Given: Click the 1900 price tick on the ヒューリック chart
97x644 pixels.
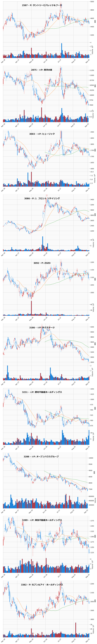Looking at the screenshot, I should pos(92,132).
